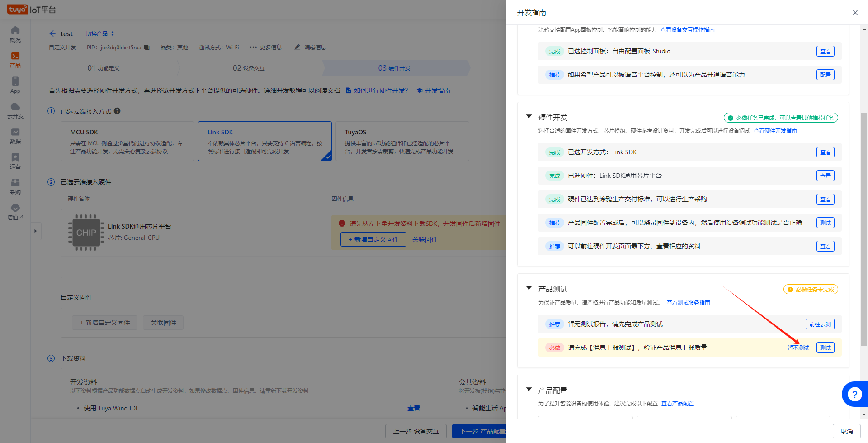Image resolution: width=868 pixels, height=443 pixels.
Task: Click 编辑信息 edit link
Action: click(310, 47)
